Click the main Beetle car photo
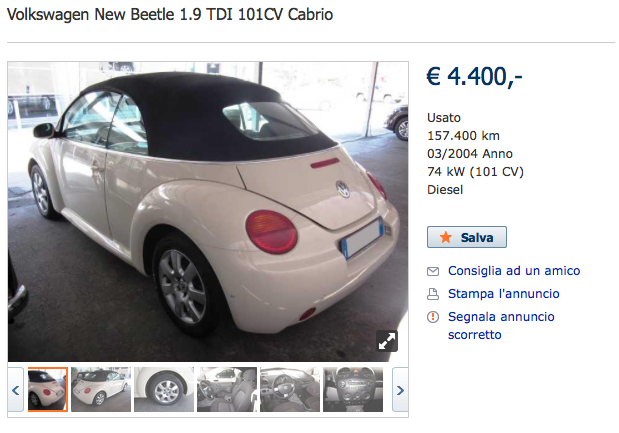The width and height of the screenshot is (619, 433). coord(208,212)
